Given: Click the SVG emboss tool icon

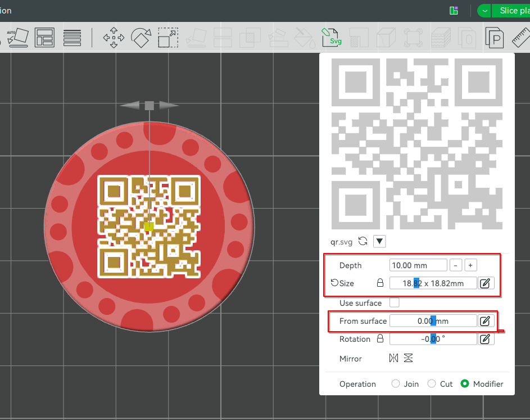Looking at the screenshot, I should point(332,38).
